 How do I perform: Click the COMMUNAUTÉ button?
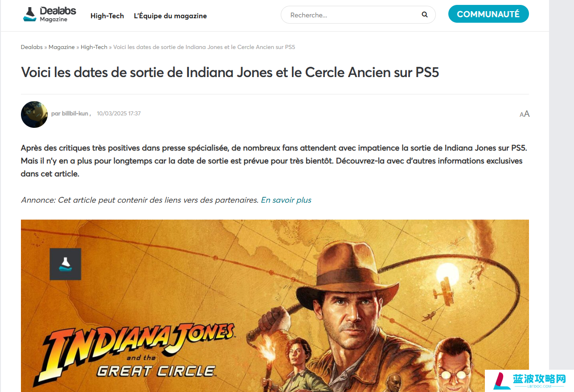pyautogui.click(x=488, y=14)
